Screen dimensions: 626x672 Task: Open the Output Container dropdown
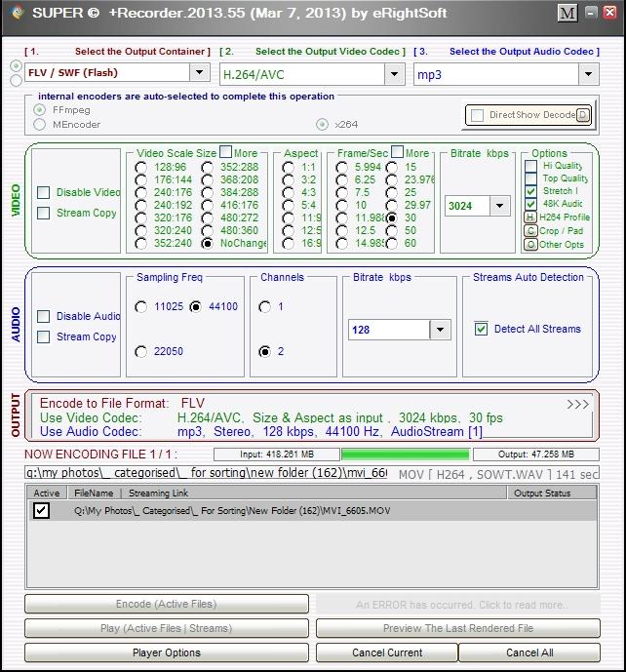tap(200, 72)
